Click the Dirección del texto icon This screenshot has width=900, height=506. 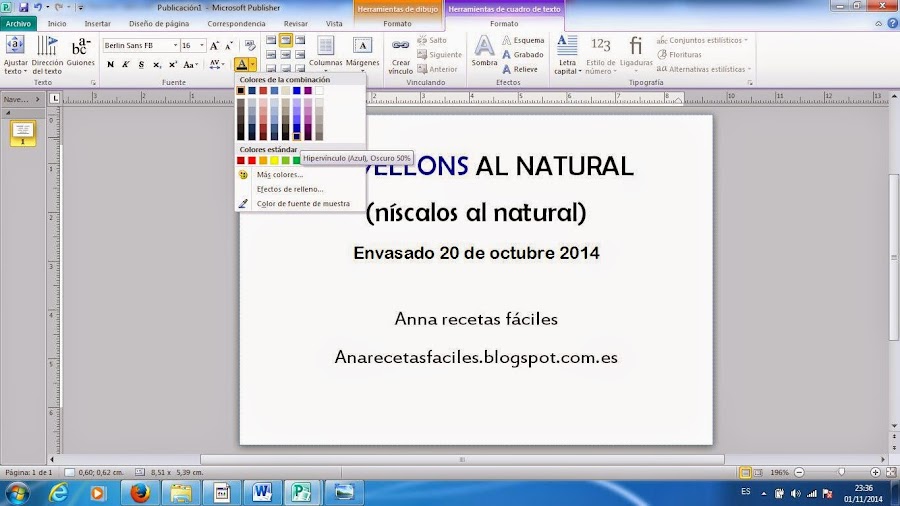(x=47, y=55)
